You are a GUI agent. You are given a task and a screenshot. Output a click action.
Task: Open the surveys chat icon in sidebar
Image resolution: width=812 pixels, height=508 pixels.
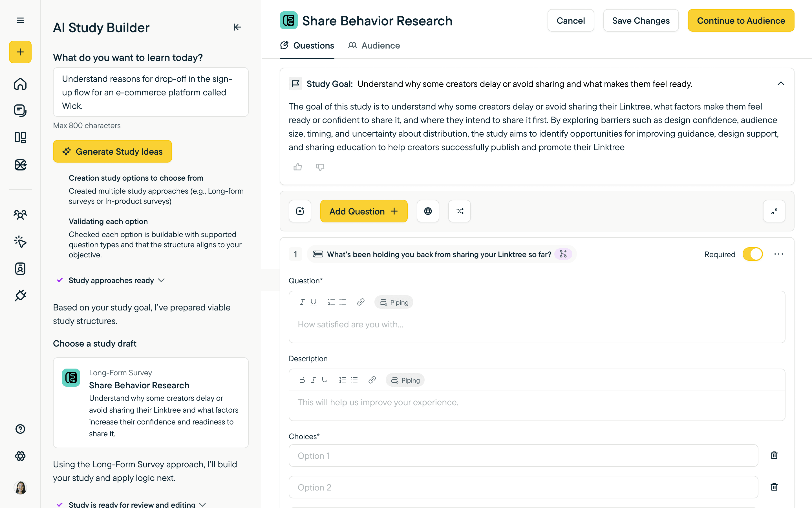point(20,111)
